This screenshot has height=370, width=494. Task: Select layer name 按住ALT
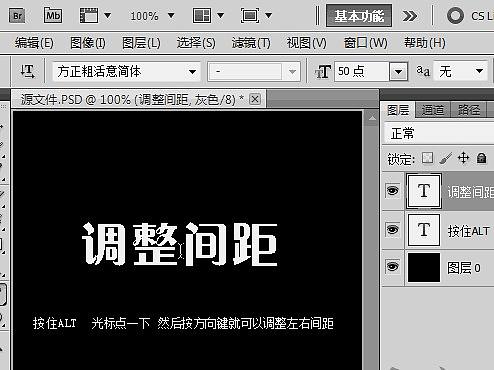point(469,231)
